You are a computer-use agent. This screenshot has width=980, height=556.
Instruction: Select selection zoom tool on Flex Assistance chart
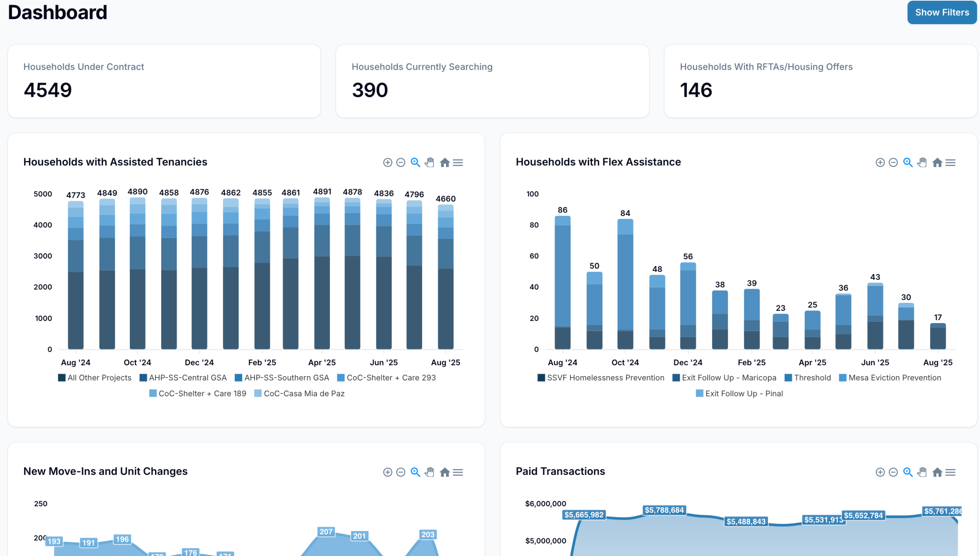click(908, 163)
